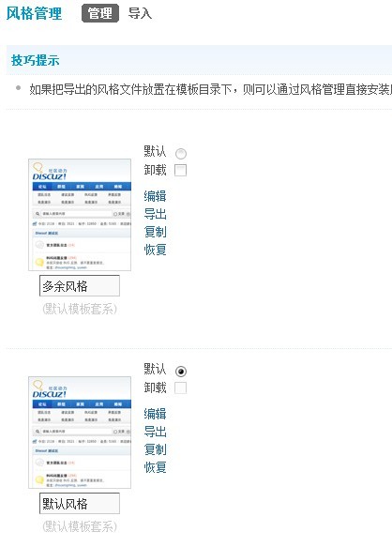Click 恢复 link for 默认风格
This screenshot has width=392, height=547.
tap(155, 467)
